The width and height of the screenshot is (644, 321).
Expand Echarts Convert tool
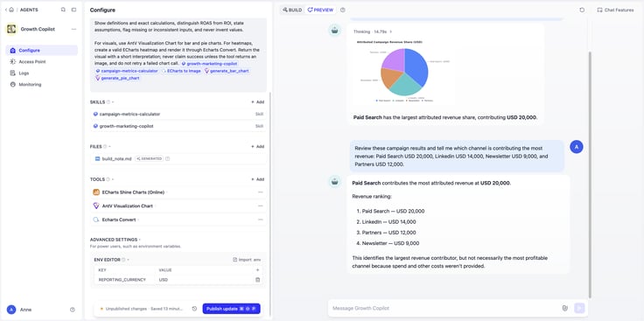[x=139, y=220]
